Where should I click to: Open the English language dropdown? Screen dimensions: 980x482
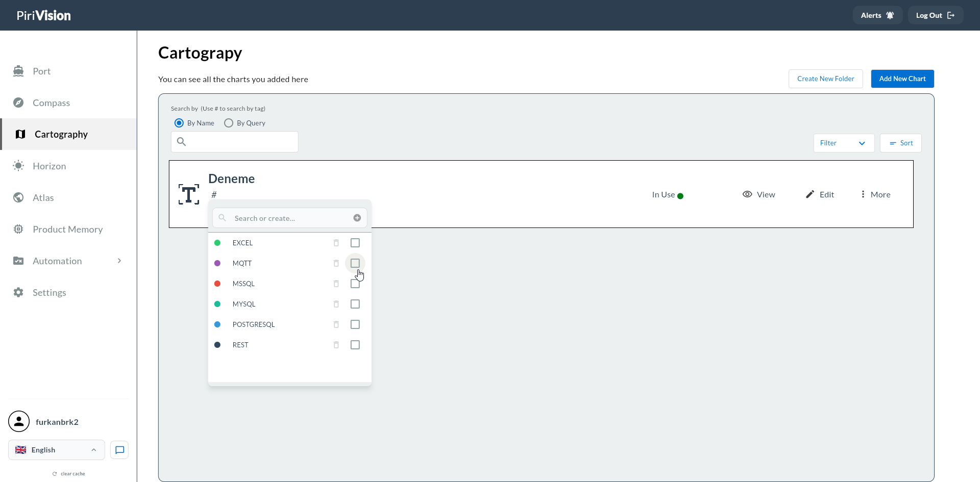(56, 450)
